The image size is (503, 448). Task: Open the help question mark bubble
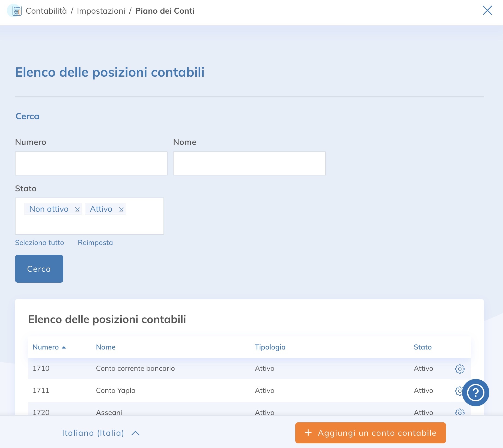tap(476, 392)
